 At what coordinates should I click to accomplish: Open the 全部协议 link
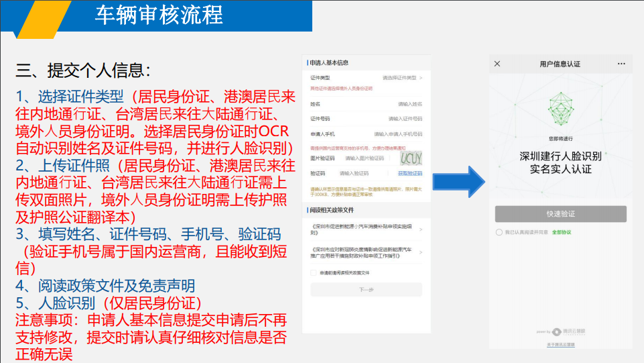click(x=562, y=232)
